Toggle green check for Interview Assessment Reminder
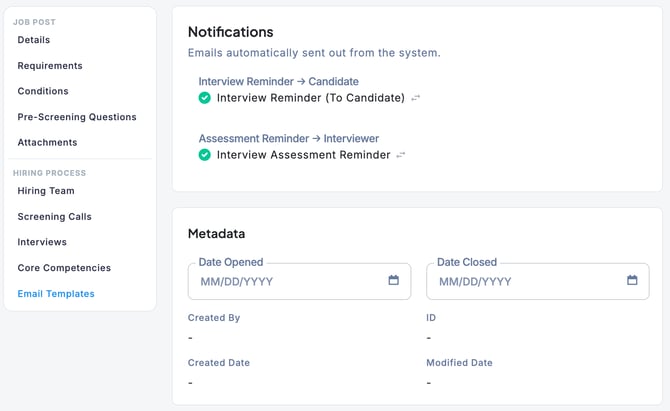Viewport: 670px width, 411px height. pyautogui.click(x=205, y=155)
